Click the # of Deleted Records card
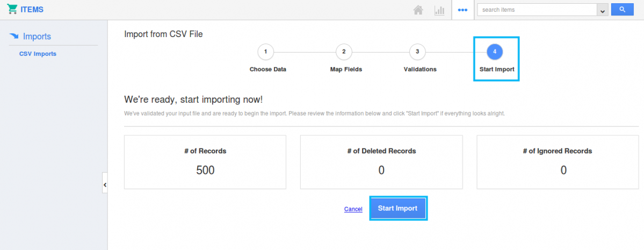 click(381, 162)
